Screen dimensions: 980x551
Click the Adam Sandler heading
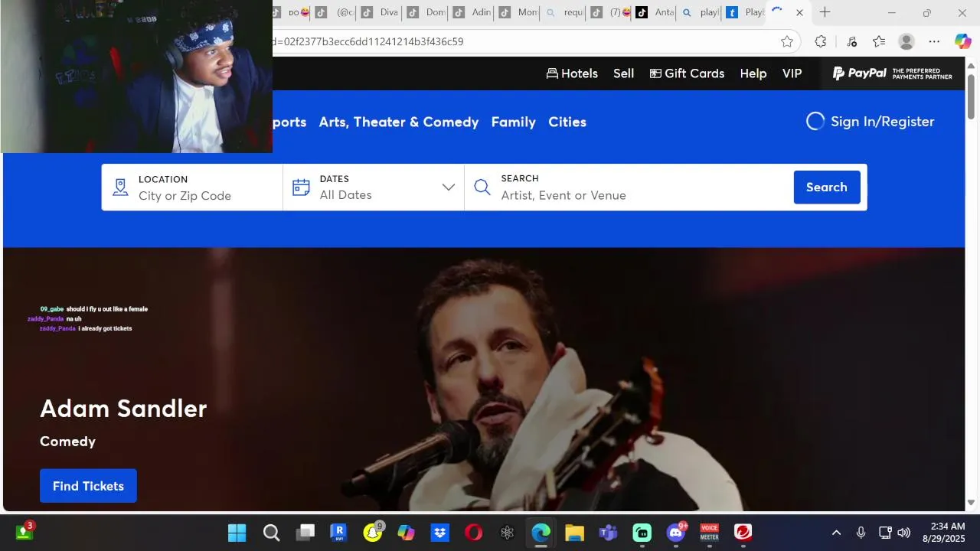click(123, 409)
